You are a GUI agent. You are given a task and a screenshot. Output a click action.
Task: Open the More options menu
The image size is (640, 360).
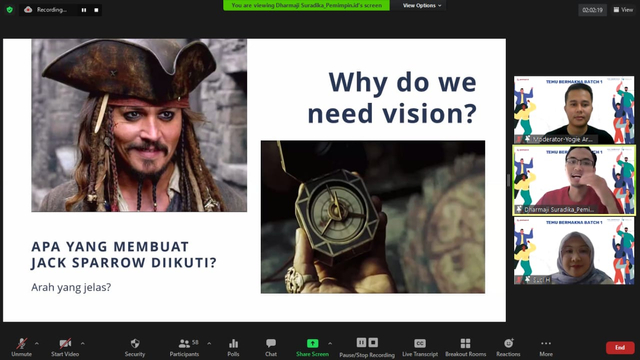546,347
